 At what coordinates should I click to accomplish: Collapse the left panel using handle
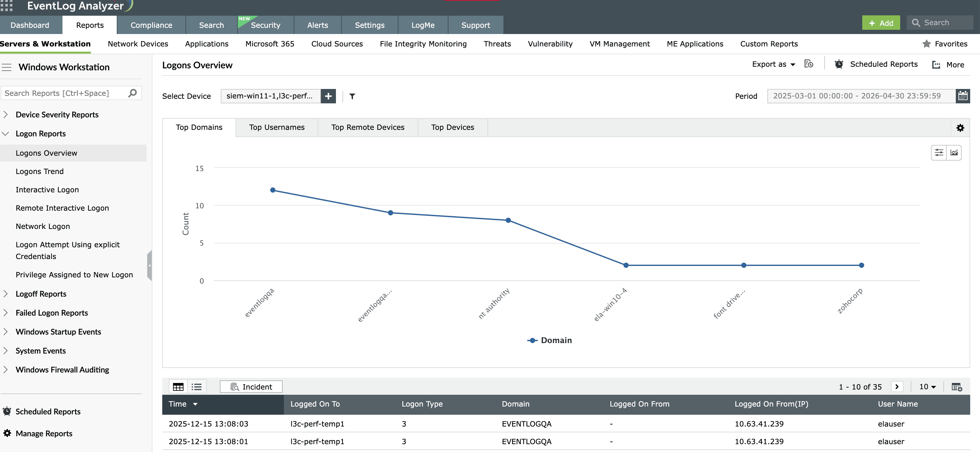click(x=149, y=266)
